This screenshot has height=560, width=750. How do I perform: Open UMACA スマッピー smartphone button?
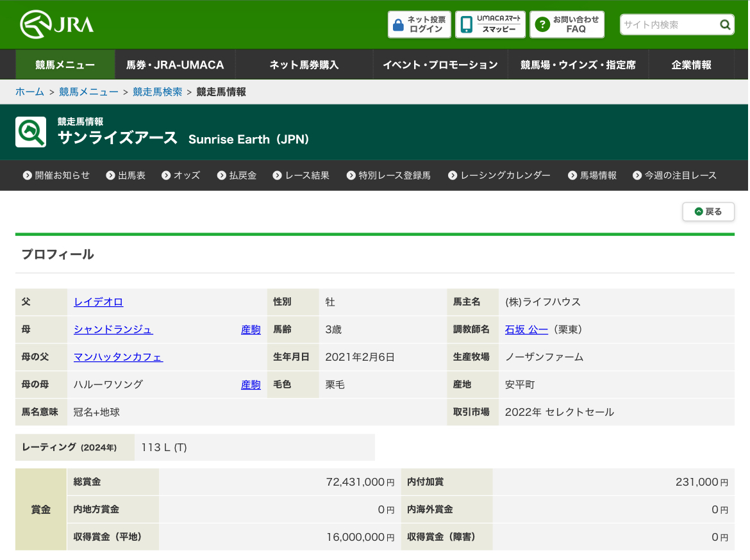(490, 24)
